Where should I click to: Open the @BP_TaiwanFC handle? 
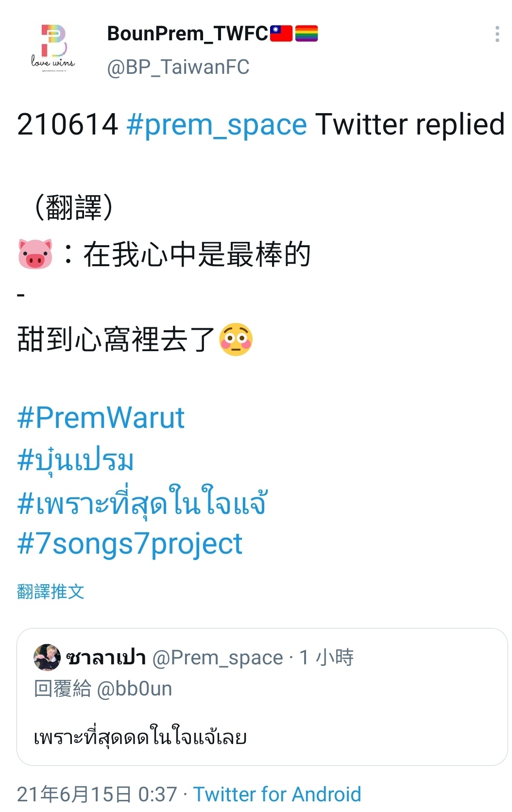click(x=178, y=67)
